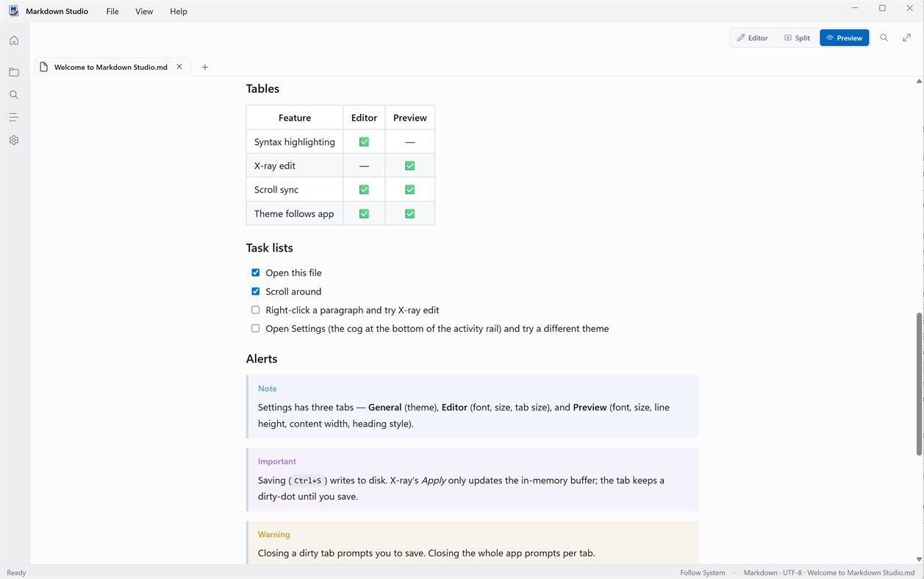Image resolution: width=924 pixels, height=579 pixels.
Task: Maximize the Markdown Studio window
Action: click(x=882, y=8)
